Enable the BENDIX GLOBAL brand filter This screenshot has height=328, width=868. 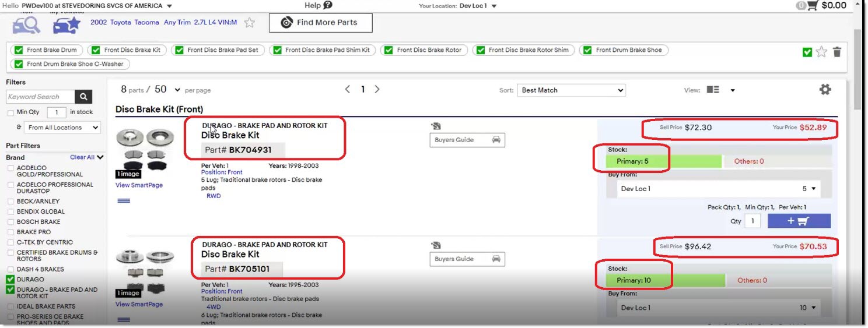point(10,211)
